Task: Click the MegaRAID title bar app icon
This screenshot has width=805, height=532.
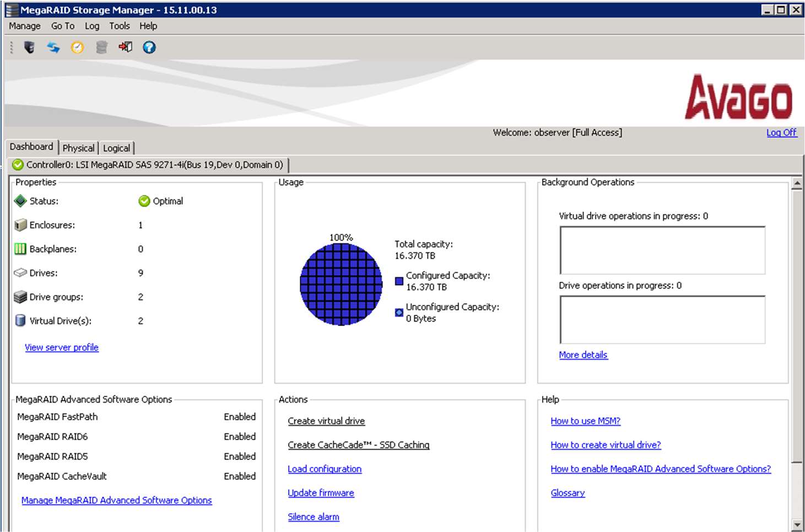Action: pos(12,10)
